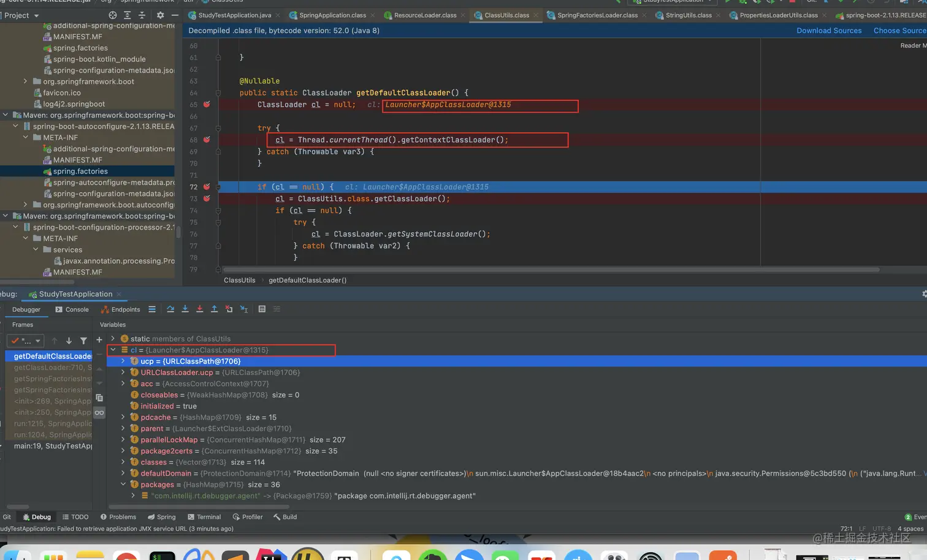Toggle code folding marker on line 75

pyautogui.click(x=218, y=222)
